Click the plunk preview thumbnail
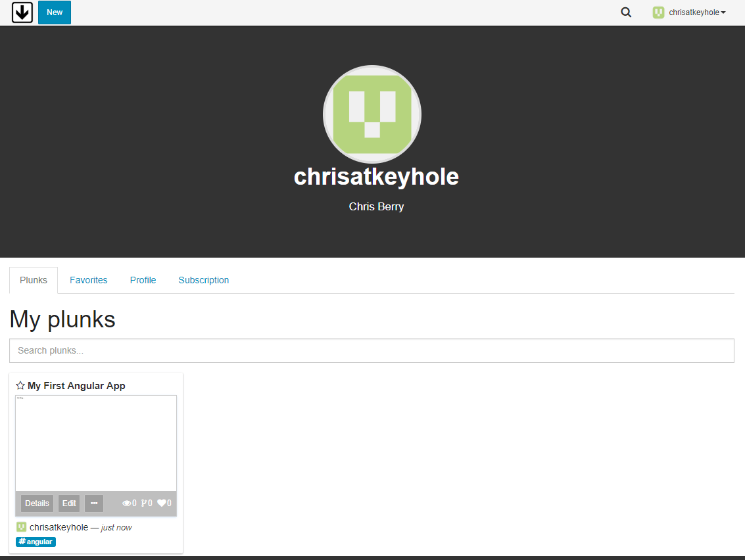745x560 pixels. point(96,443)
